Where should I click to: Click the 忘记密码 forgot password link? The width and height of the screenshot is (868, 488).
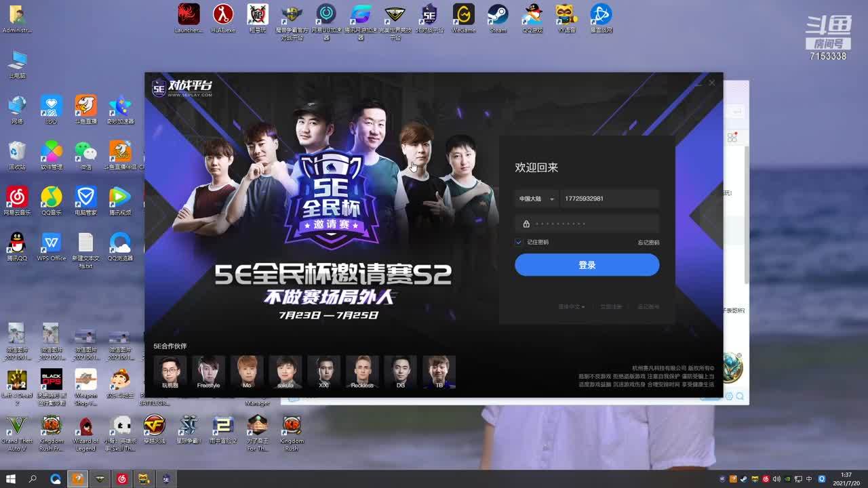(648, 243)
